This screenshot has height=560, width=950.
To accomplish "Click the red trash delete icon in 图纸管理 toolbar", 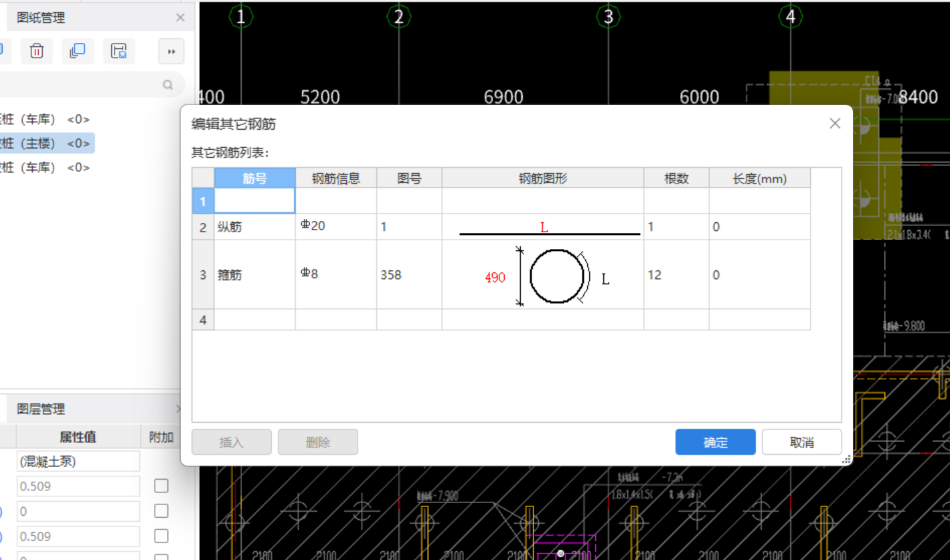I will click(37, 51).
